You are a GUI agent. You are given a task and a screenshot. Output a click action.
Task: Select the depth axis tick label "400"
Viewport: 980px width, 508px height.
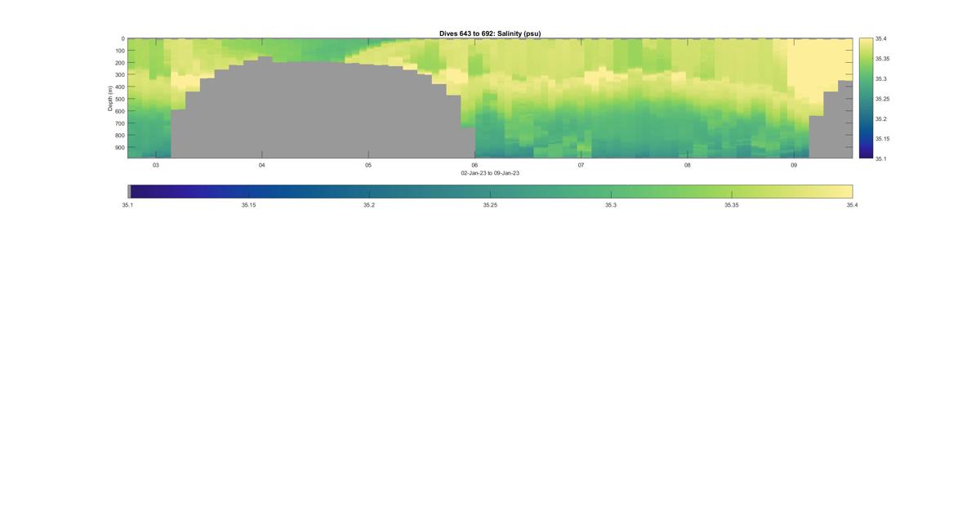click(119, 87)
